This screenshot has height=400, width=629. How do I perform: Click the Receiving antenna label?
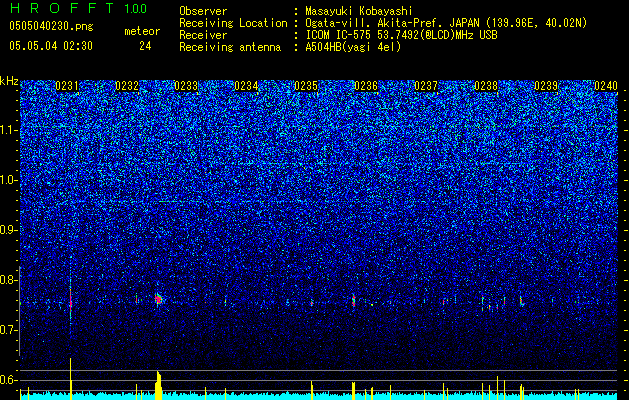(230, 47)
